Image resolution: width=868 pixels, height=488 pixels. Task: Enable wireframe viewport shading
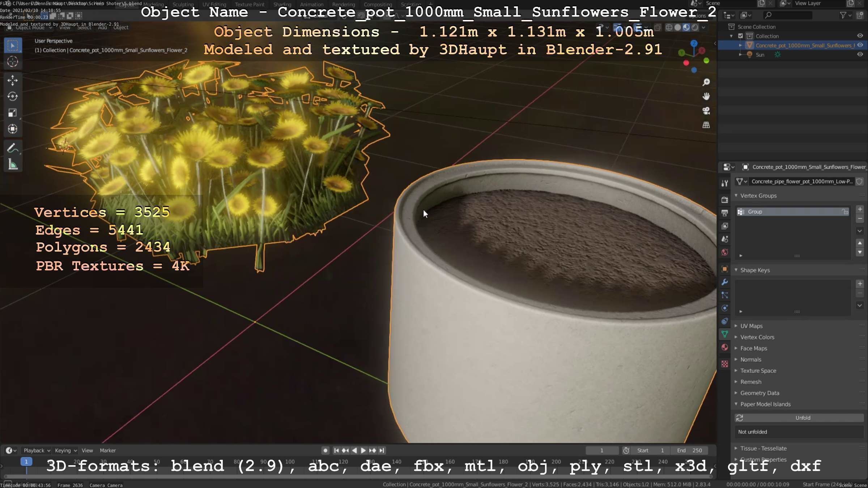click(x=669, y=27)
